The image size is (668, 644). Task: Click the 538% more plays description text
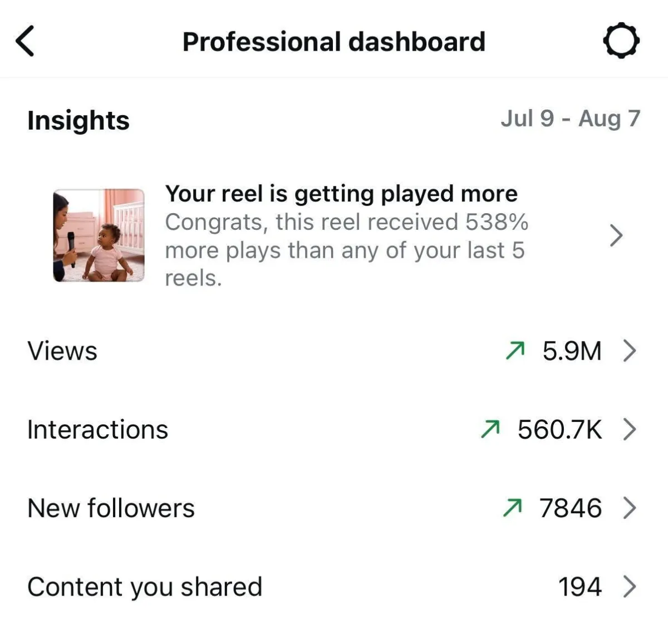346,250
